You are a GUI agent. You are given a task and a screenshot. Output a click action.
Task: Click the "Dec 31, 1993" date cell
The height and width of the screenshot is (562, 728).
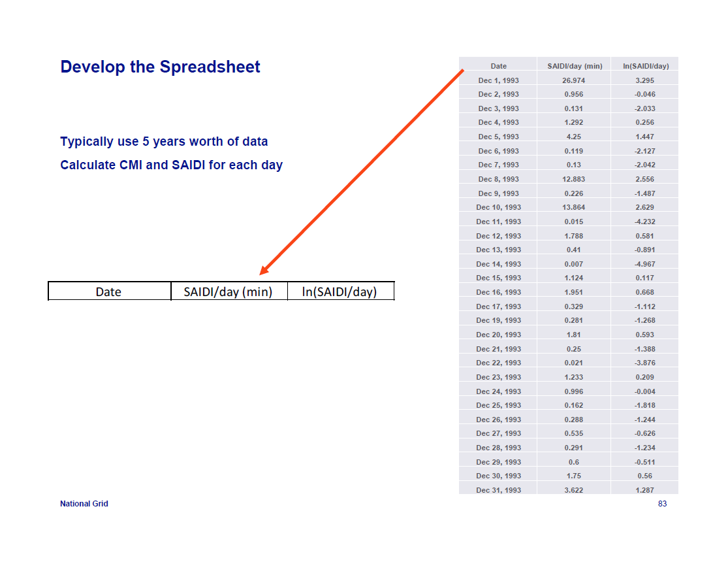pyautogui.click(x=498, y=490)
